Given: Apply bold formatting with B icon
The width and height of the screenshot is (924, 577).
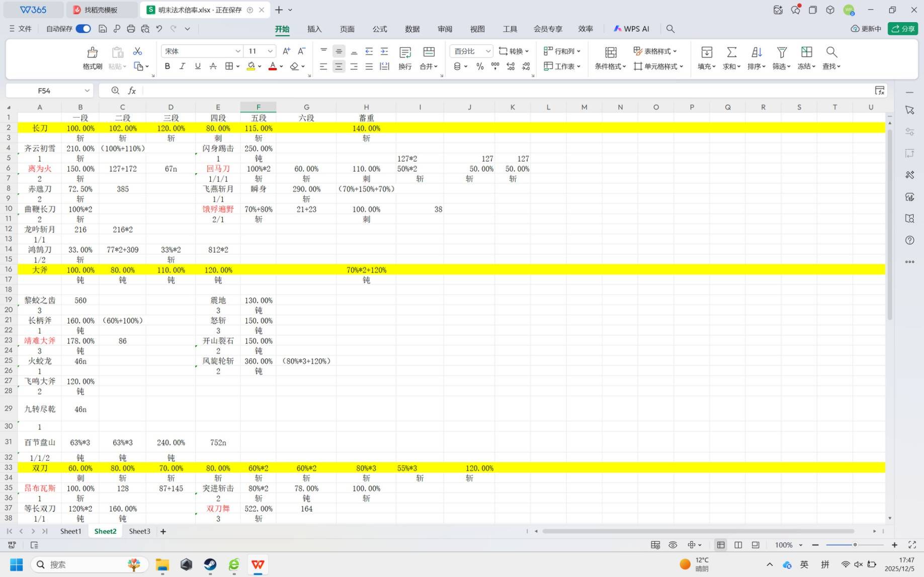Looking at the screenshot, I should click(x=167, y=66).
